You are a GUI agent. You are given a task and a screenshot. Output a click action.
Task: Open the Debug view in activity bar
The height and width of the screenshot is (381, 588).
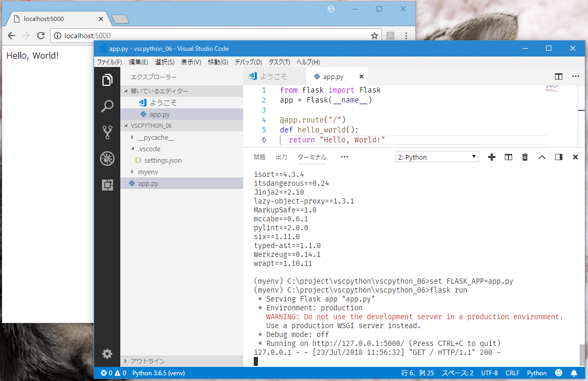coord(107,159)
